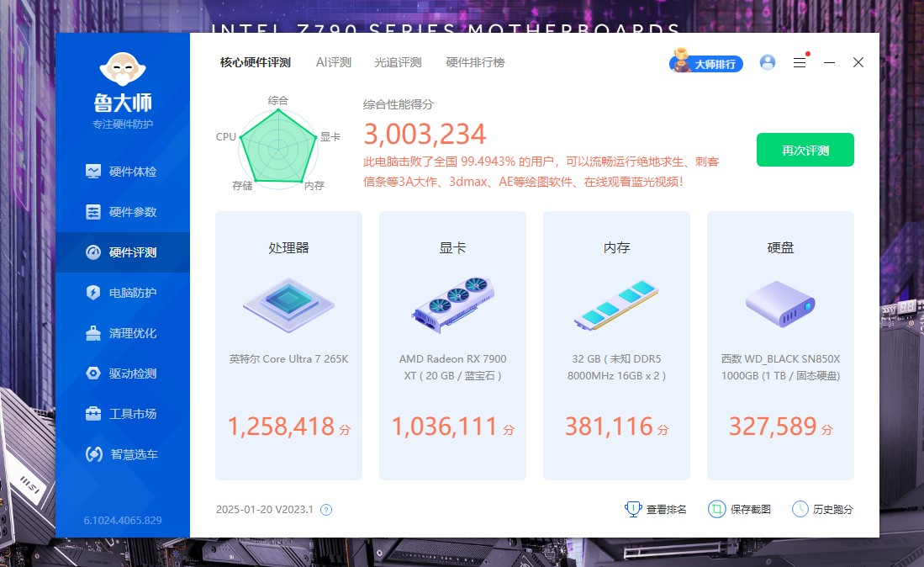Viewport: 924px width, 567px height.
Task: Click the 内存 RAM stick icon
Action: point(616,305)
